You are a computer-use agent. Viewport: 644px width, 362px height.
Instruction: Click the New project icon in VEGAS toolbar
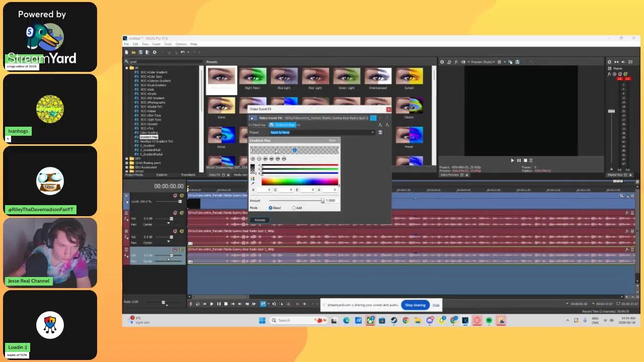tap(127, 52)
